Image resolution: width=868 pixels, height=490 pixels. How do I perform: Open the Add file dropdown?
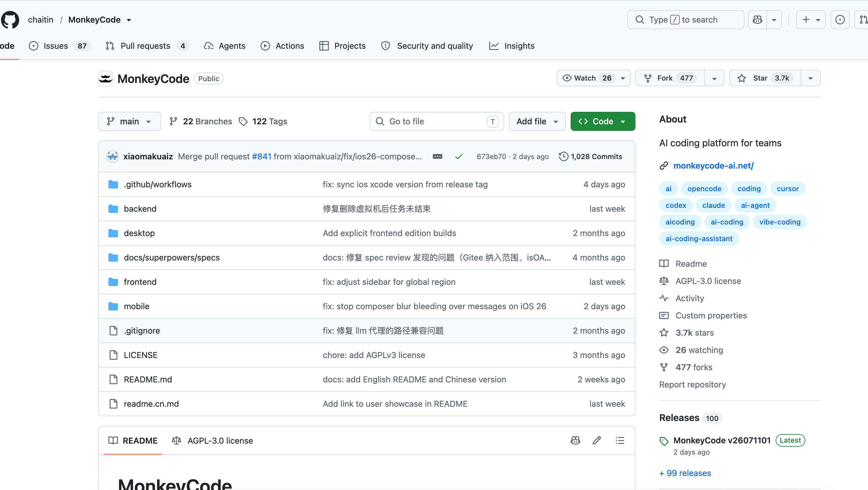point(537,121)
